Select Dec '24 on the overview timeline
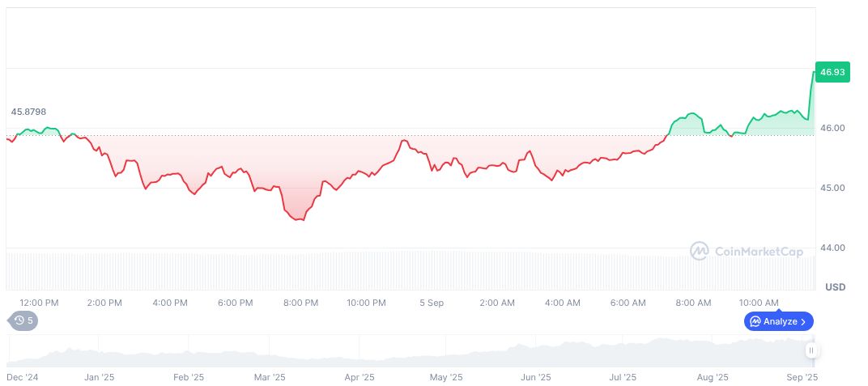This screenshot has height=386, width=868. coord(23,377)
